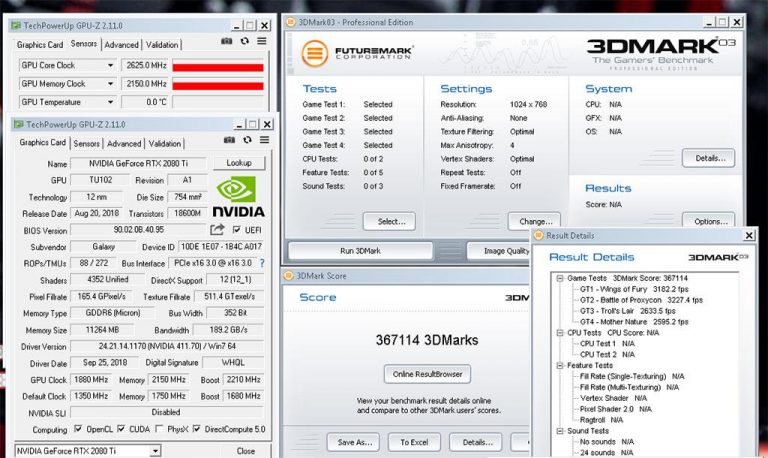Viewport: 768px width, 458px height.
Task: Select GT1 - Wings of Fury result row
Action: [x=634, y=289]
